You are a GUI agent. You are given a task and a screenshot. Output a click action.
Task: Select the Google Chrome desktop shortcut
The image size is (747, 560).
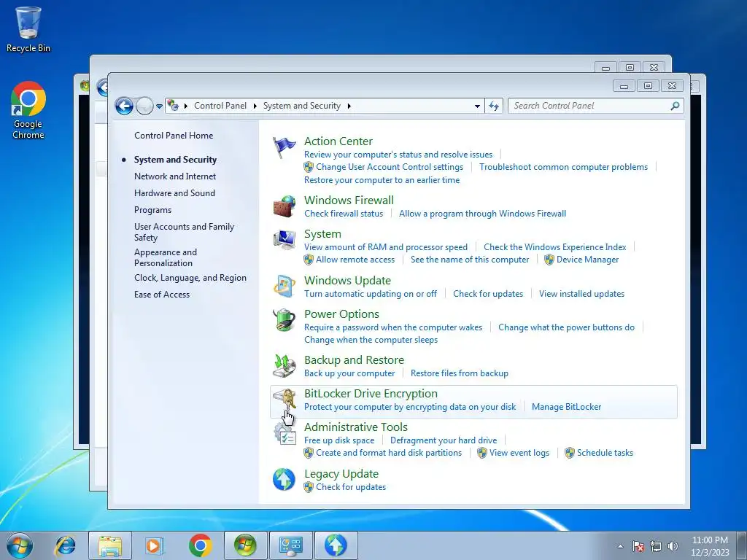click(28, 110)
